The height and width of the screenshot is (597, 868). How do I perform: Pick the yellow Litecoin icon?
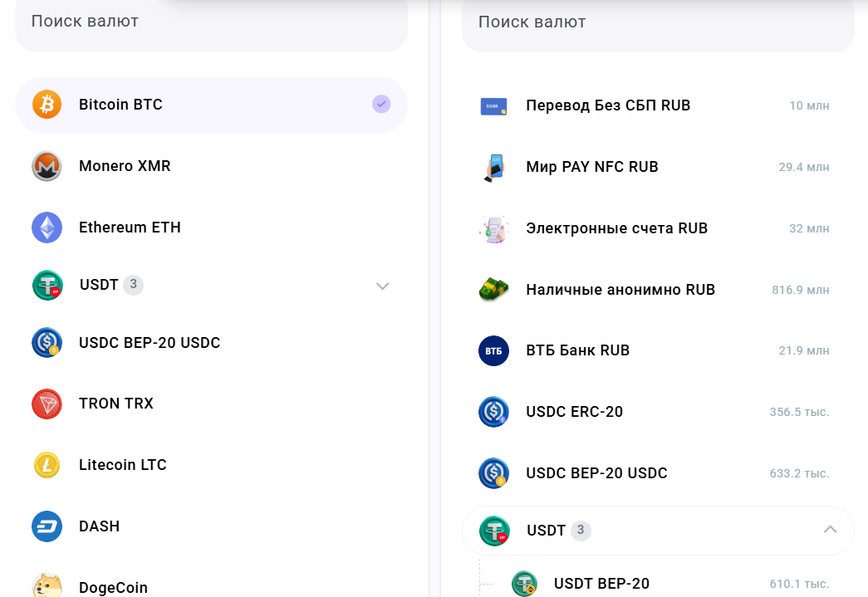[47, 465]
